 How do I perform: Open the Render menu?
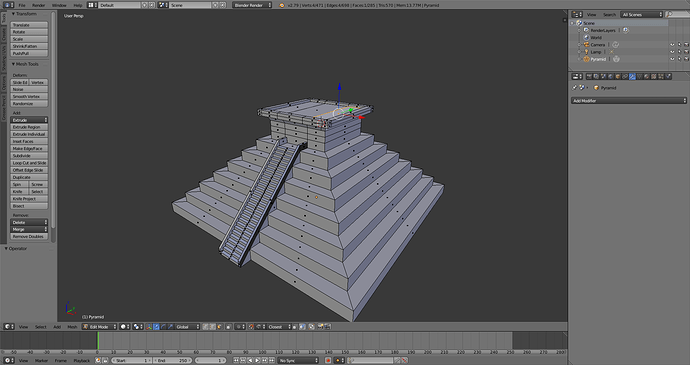tap(39, 5)
